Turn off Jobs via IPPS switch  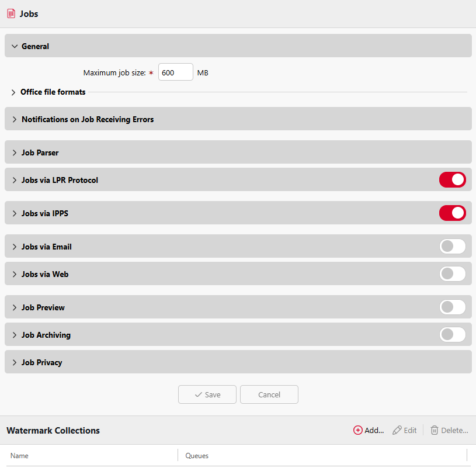tap(452, 213)
